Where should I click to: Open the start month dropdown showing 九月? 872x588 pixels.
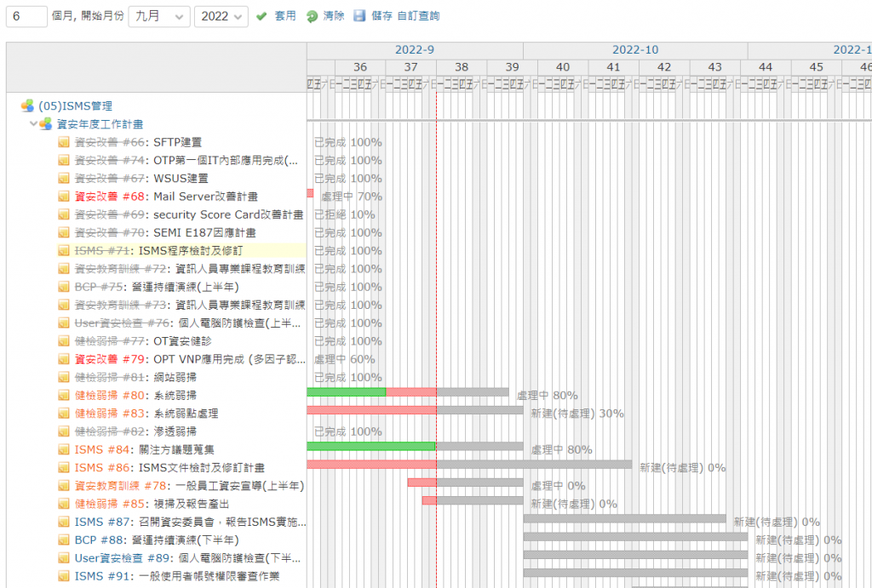click(159, 16)
